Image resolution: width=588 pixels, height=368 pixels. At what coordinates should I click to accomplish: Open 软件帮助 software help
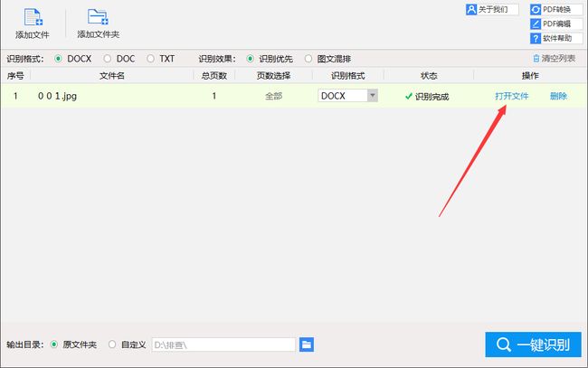pyautogui.click(x=556, y=38)
